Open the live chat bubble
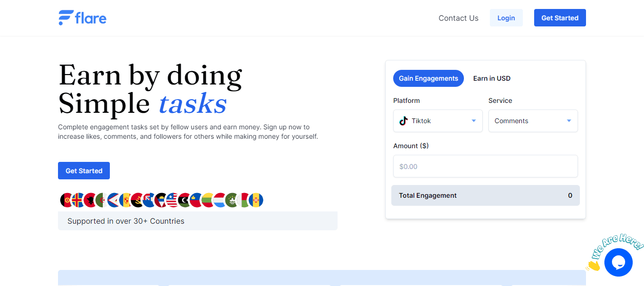 (618, 262)
